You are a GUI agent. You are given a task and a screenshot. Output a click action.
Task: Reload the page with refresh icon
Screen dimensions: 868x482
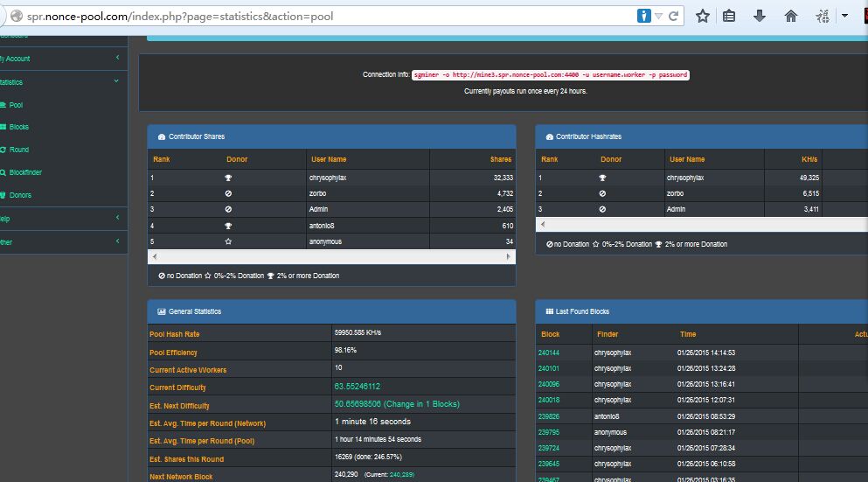(673, 16)
